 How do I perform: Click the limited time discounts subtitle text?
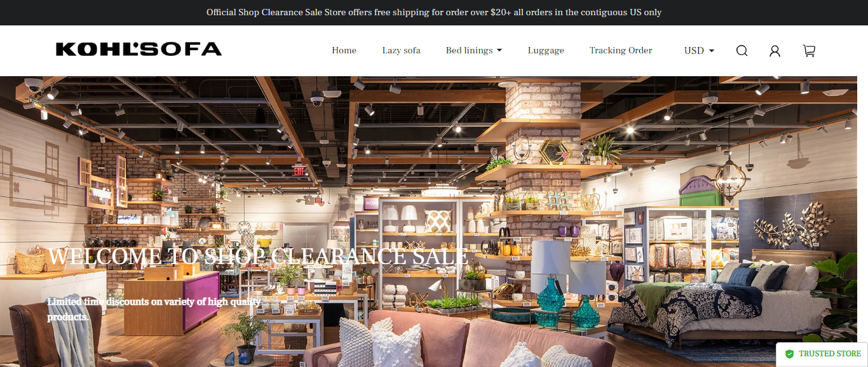tap(154, 309)
